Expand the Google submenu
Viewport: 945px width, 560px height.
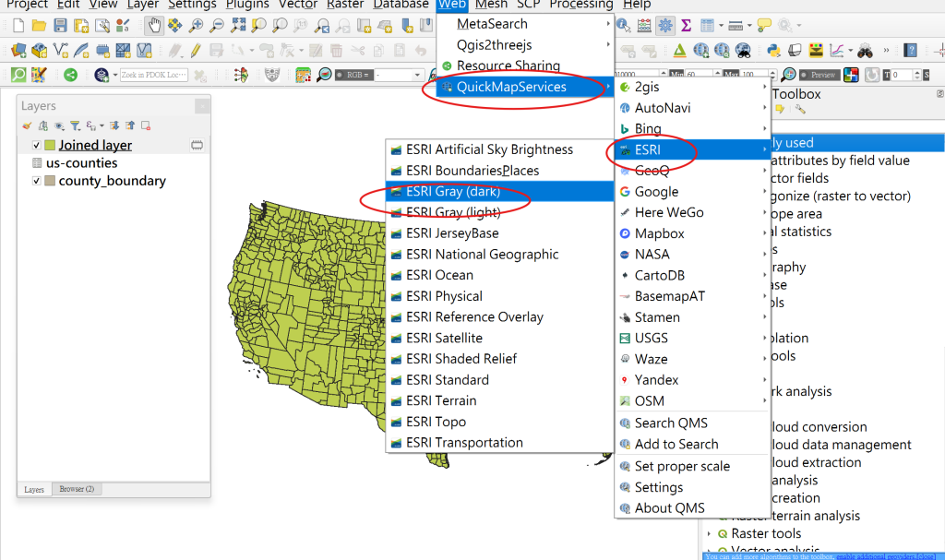click(x=692, y=192)
